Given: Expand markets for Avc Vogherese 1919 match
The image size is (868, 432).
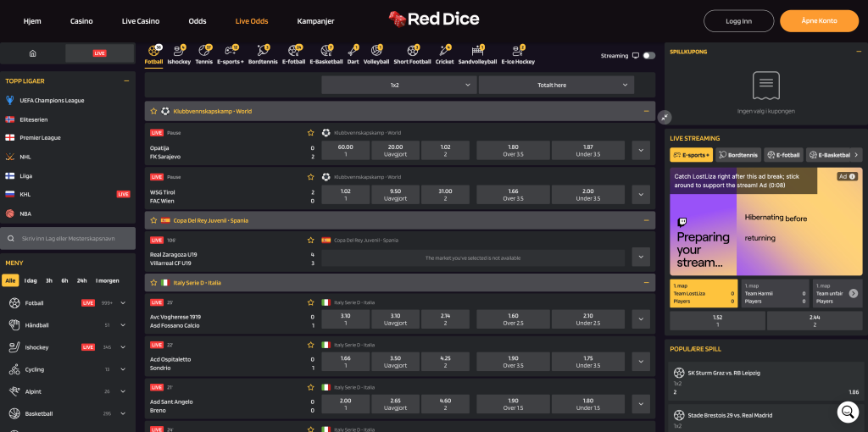Looking at the screenshot, I should tap(641, 319).
